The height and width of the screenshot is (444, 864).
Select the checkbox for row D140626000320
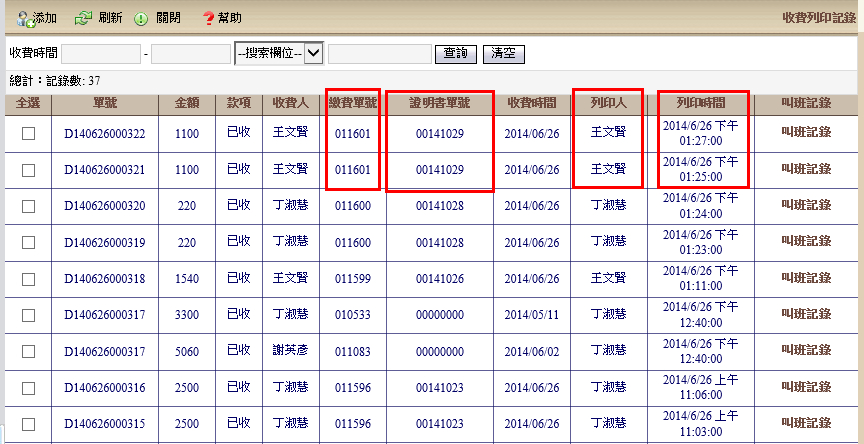[x=28, y=206]
